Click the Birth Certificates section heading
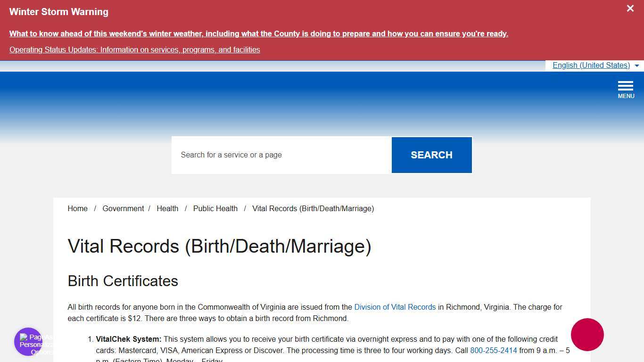The image size is (644, 362). pyautogui.click(x=123, y=281)
